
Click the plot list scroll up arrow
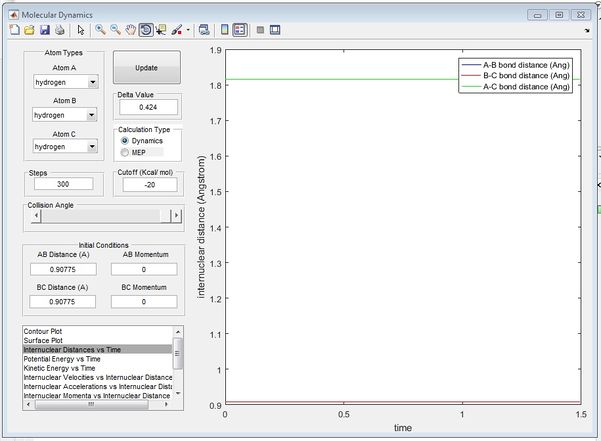click(x=178, y=331)
